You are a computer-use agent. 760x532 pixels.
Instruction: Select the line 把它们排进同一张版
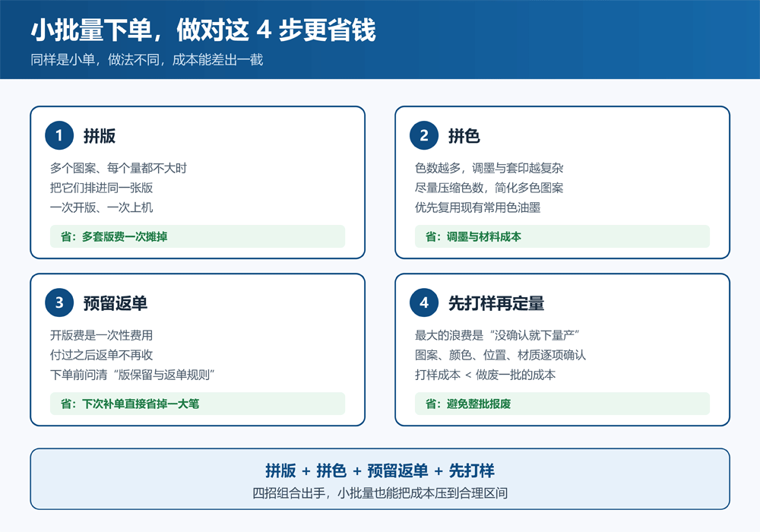(x=101, y=188)
